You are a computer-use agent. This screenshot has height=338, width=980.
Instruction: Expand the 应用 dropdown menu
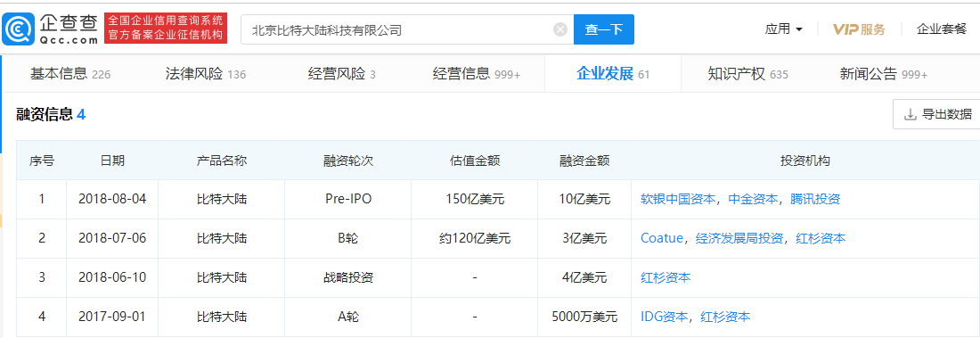(784, 29)
